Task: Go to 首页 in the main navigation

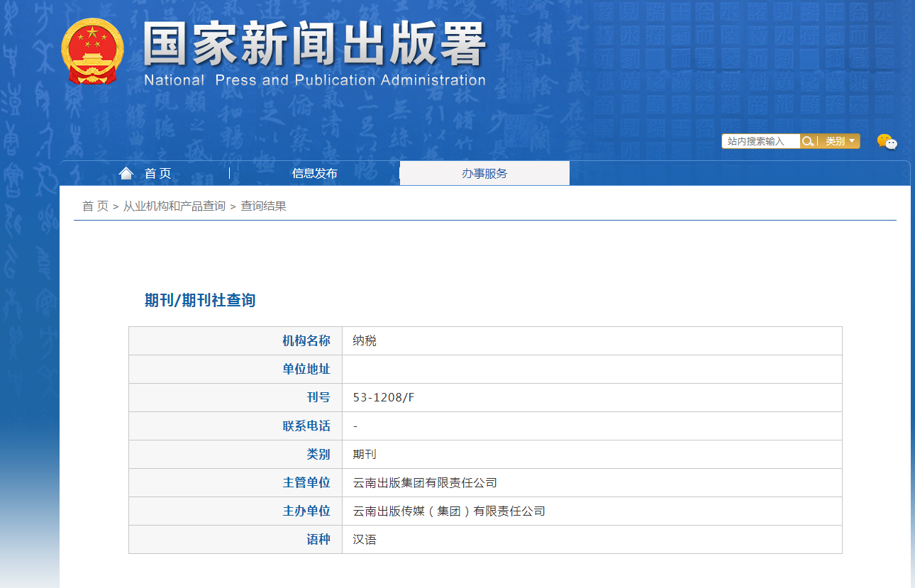Action: 157,173
